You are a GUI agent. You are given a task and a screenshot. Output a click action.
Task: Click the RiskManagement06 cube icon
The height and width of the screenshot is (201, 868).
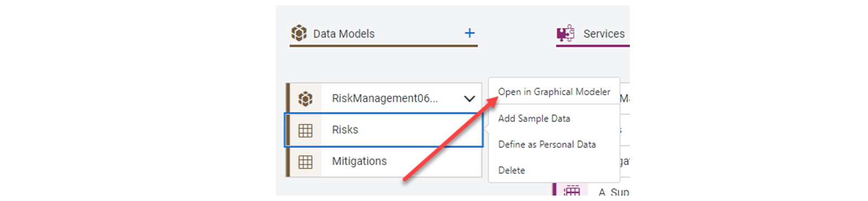click(x=305, y=98)
